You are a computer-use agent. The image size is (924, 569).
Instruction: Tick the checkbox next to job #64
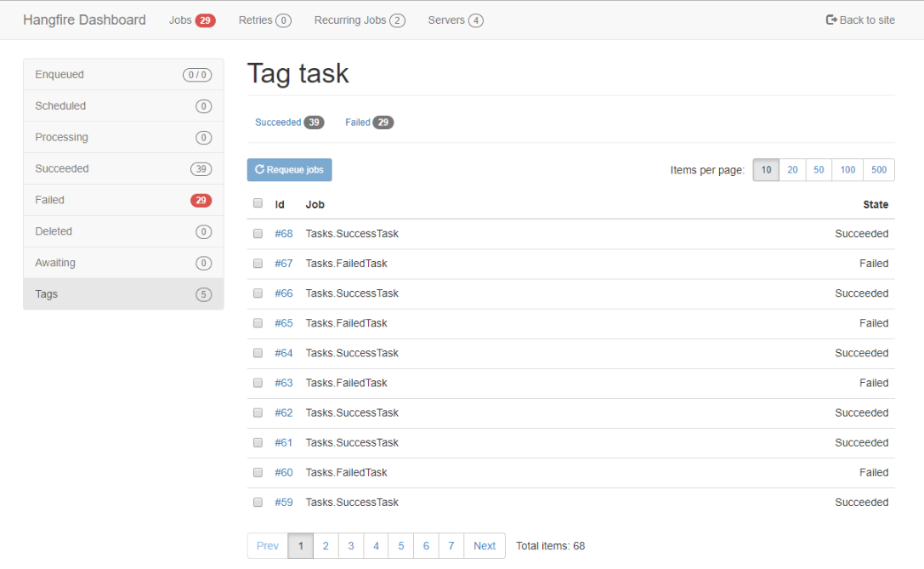click(x=258, y=353)
